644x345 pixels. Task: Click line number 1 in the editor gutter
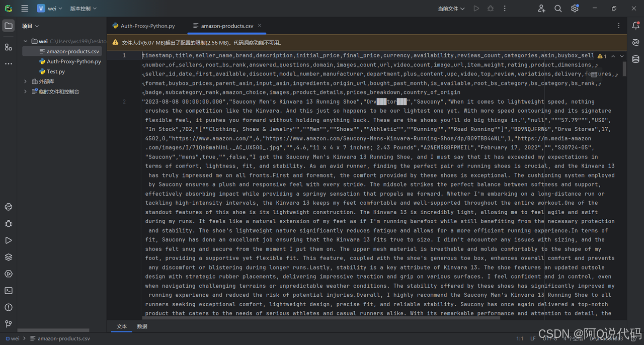click(124, 55)
